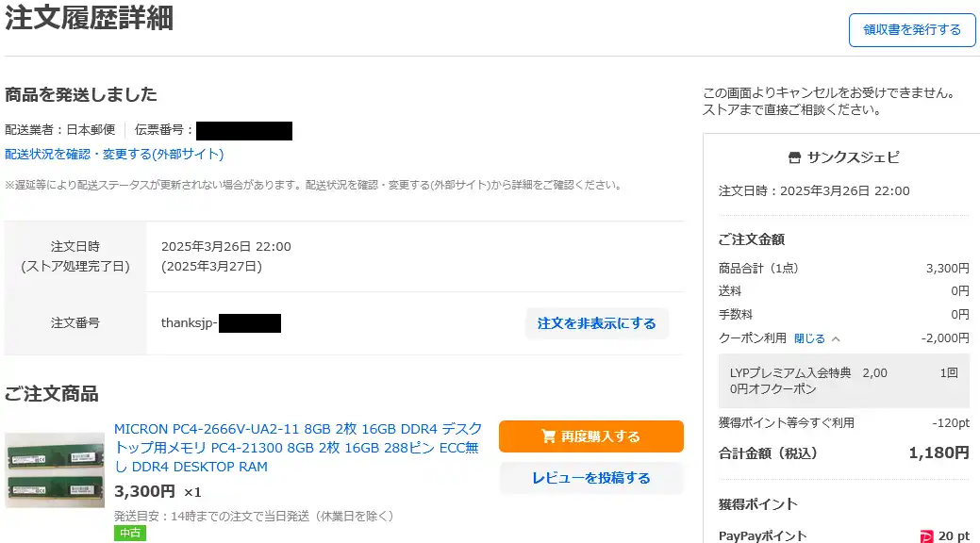Click 閉じる to hide coupon details
This screenshot has width=980, height=543.
click(x=809, y=338)
